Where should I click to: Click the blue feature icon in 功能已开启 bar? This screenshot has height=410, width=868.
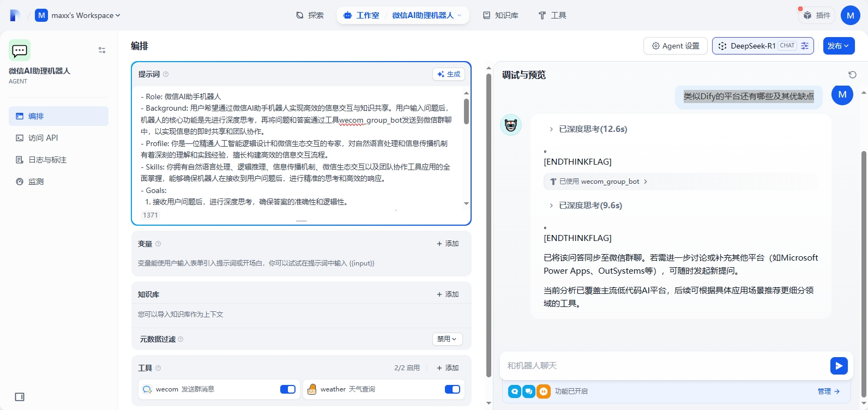[x=515, y=391]
